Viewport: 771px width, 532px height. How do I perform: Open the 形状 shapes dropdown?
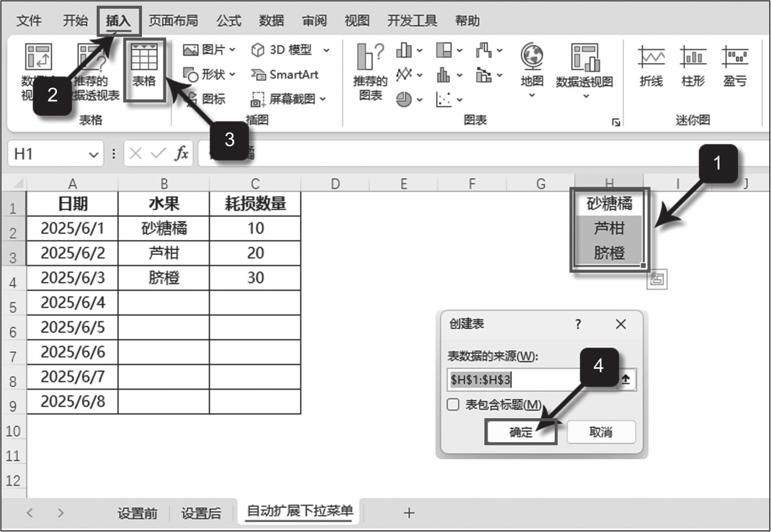[x=209, y=74]
